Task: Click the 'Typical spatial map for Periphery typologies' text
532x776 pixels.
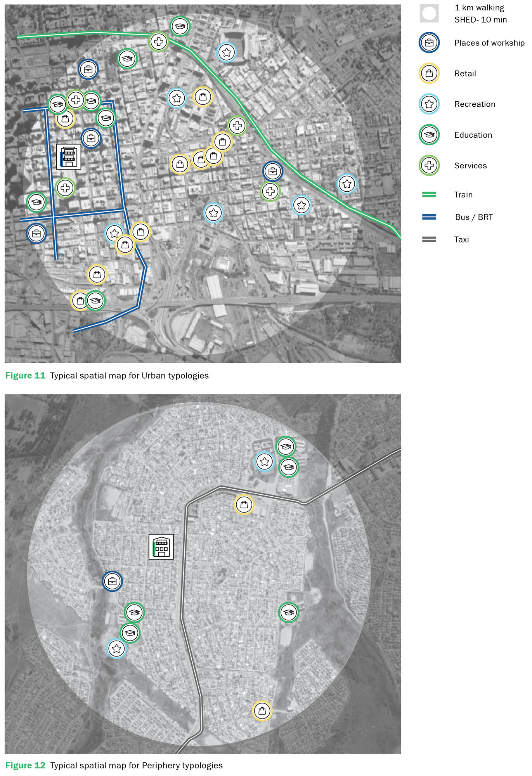Action: [136, 766]
